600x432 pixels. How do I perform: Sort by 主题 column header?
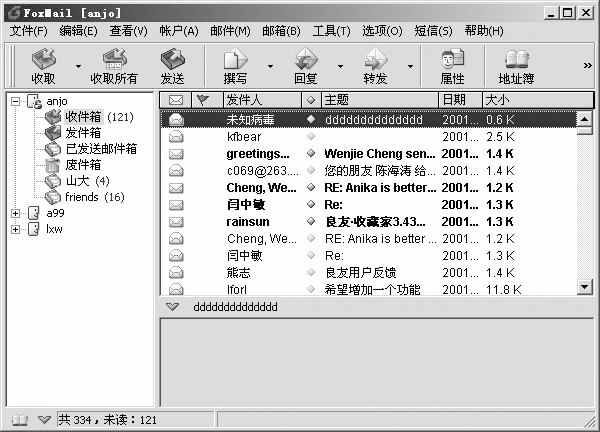tap(380, 100)
